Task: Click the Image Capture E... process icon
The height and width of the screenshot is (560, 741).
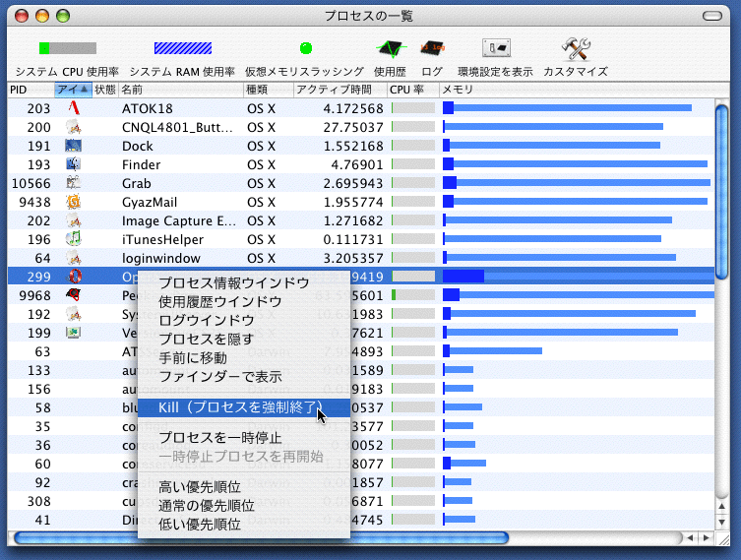Action: point(73,220)
